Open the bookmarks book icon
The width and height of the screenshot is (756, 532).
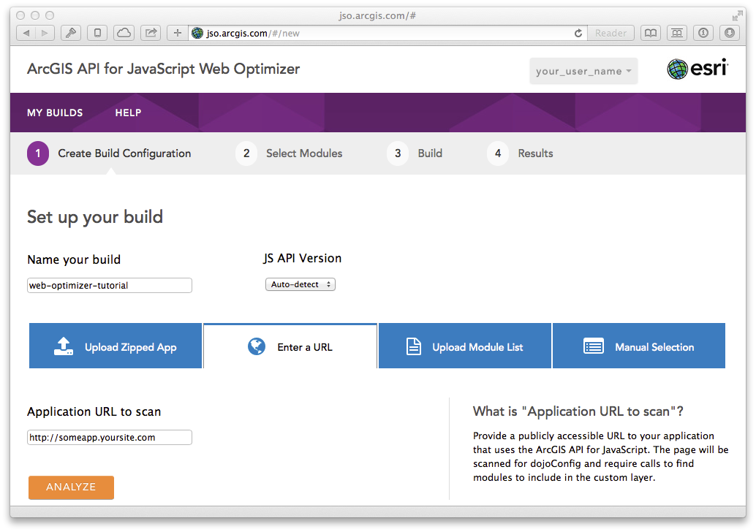[651, 34]
